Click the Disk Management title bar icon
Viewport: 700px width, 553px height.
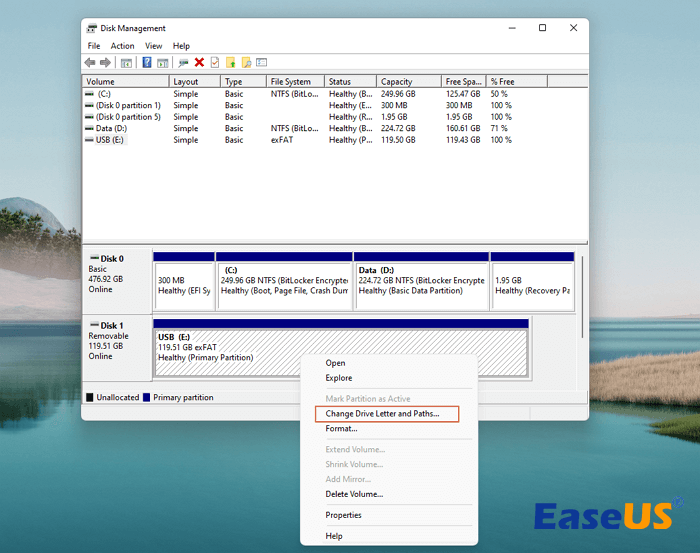(x=92, y=28)
